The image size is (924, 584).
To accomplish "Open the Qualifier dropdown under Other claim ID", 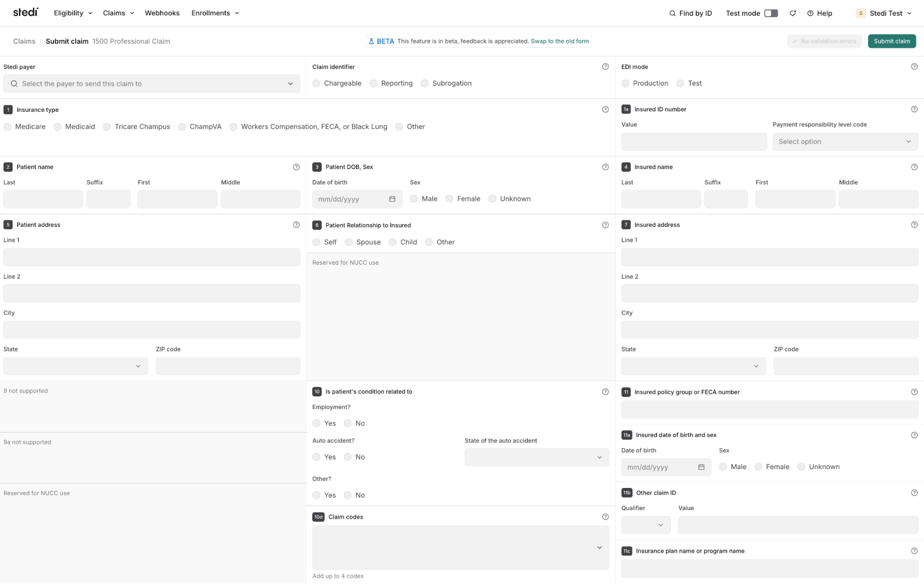I will point(645,525).
